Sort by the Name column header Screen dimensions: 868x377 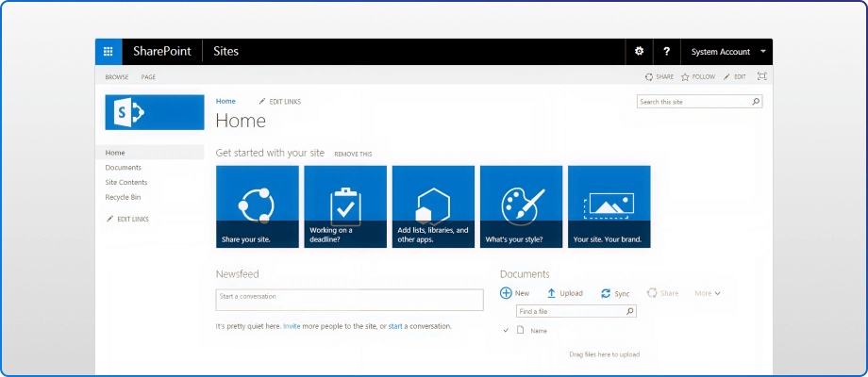point(539,331)
